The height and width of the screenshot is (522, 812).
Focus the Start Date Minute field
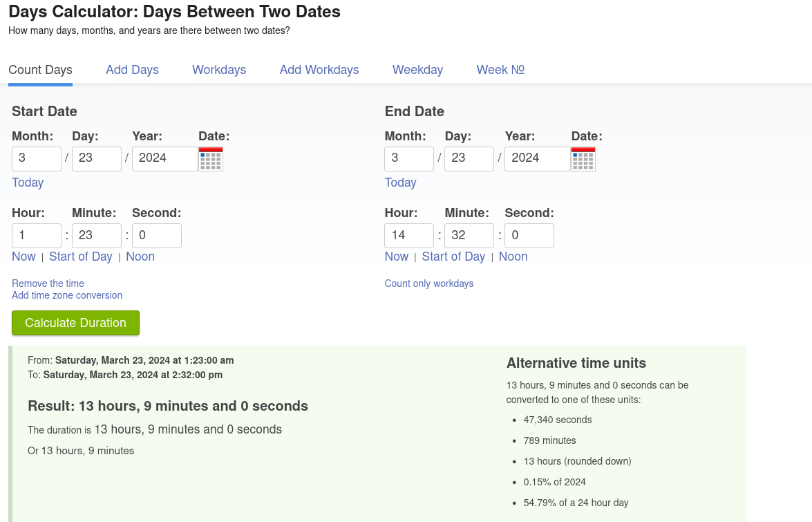(97, 236)
